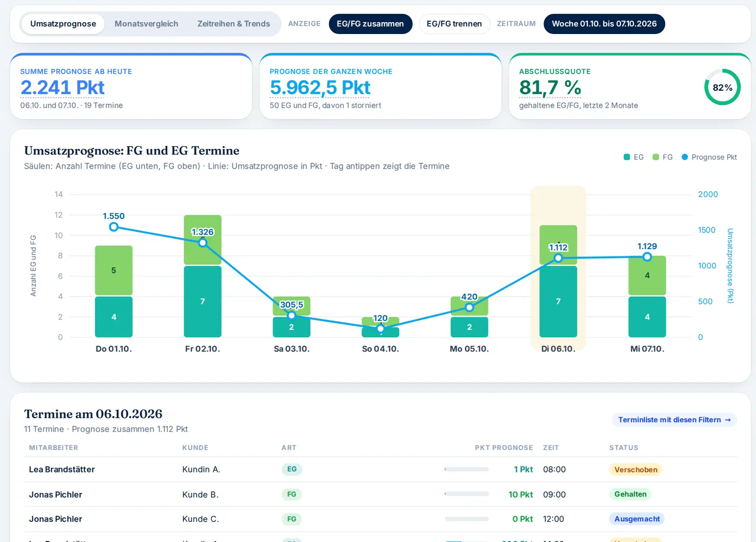Select EG/FG trennen display mode
This screenshot has height=542, width=756.
tap(455, 24)
